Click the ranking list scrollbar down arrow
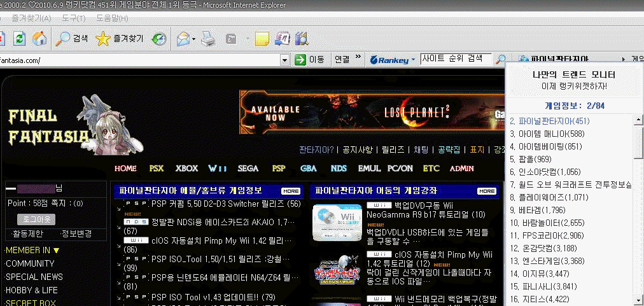Screen dimensions: 644x306 [638, 300]
